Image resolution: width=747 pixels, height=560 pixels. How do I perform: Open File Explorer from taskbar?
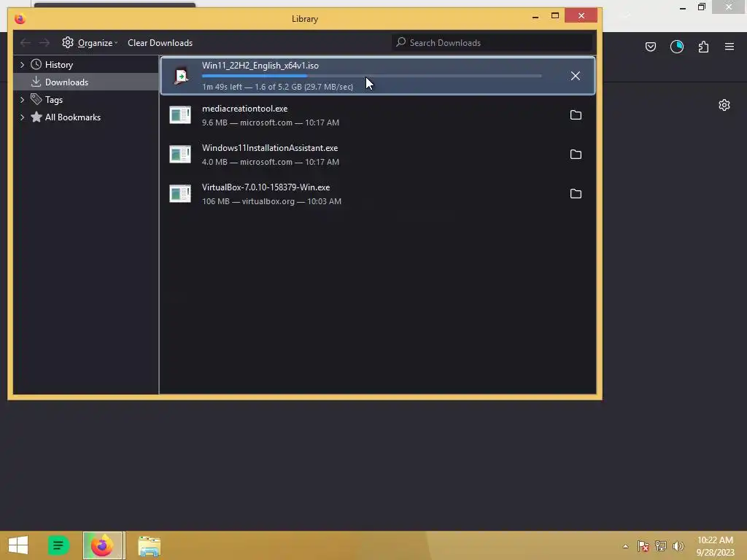pos(149,545)
